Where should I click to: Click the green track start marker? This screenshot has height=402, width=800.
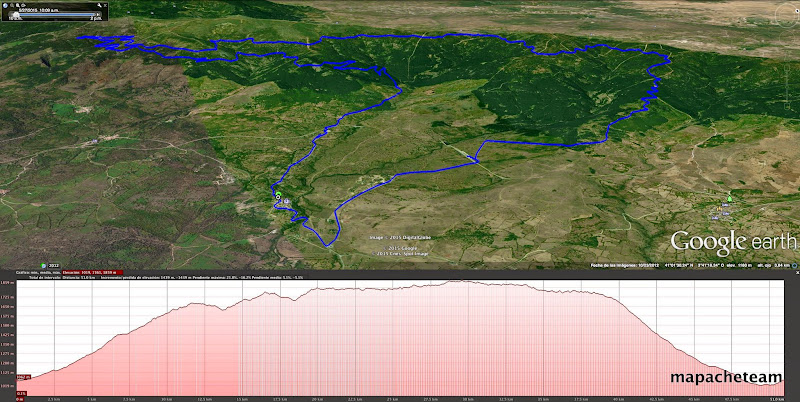(279, 196)
